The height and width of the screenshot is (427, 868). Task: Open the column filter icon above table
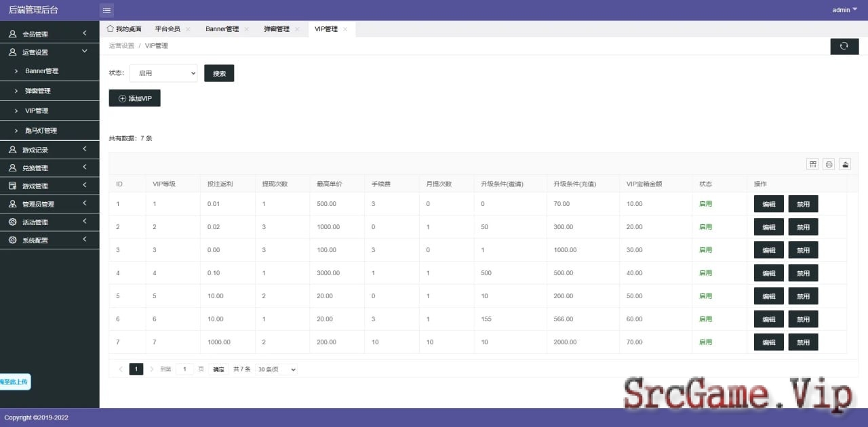(x=812, y=164)
